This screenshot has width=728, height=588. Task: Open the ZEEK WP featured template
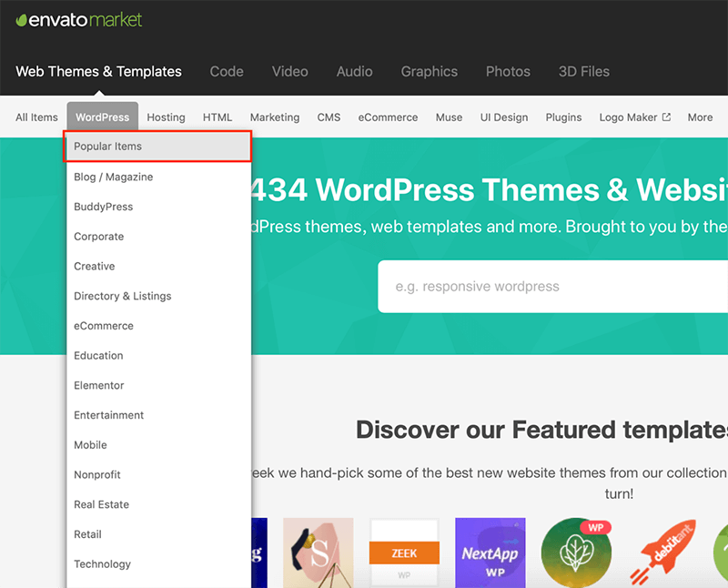[x=404, y=553]
